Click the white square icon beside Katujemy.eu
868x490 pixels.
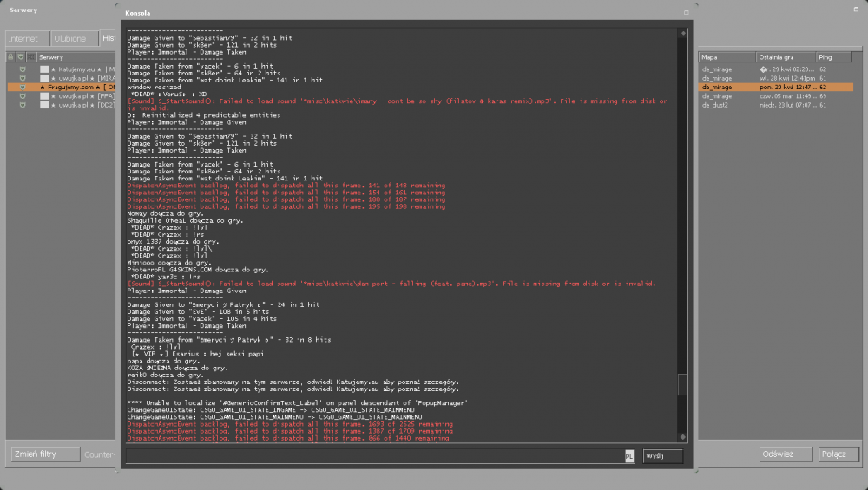click(44, 69)
